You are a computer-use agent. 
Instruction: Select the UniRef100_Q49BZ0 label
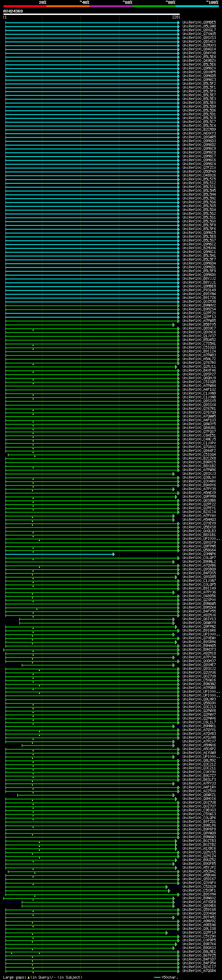[x=199, y=60]
